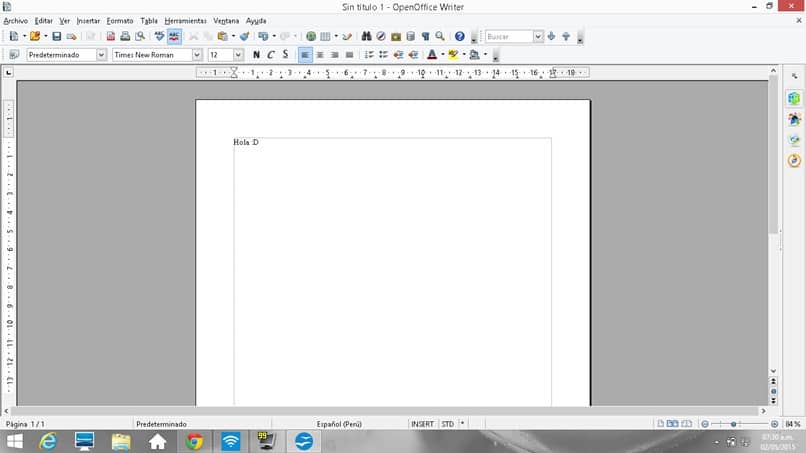Image resolution: width=806 pixels, height=453 pixels.
Task: Click the Buscar search field
Action: tap(509, 37)
